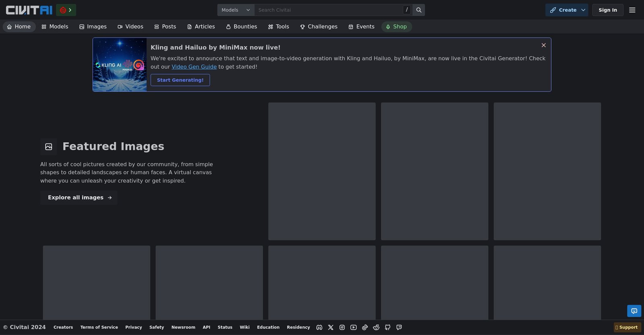Click the magnifying glass search button

[419, 10]
